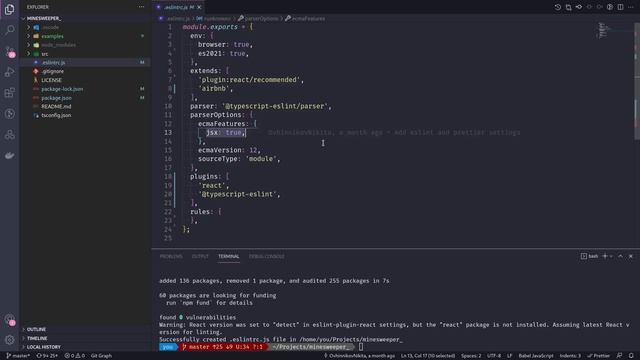
Task: Open the Run and Debug view
Action: tap(9, 72)
